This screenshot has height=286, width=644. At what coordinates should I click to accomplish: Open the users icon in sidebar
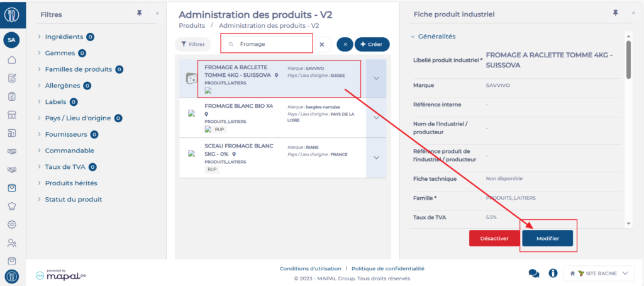pos(12,243)
